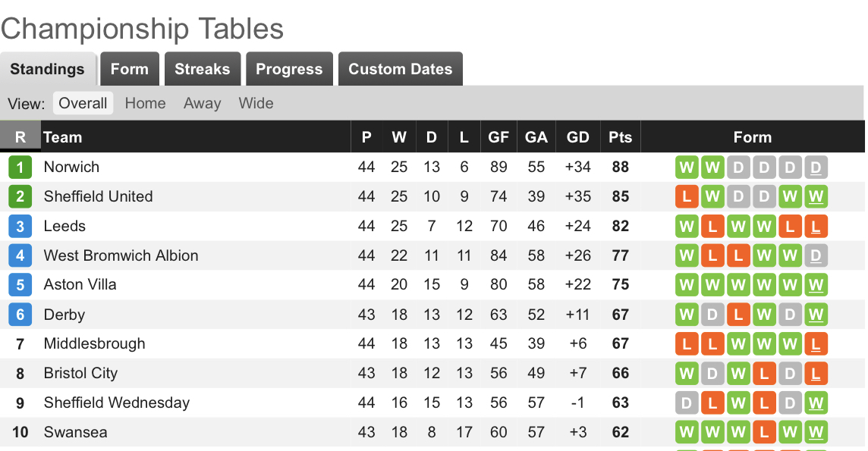
Task: Sort table by the Pts column header
Action: pyautogui.click(x=620, y=137)
